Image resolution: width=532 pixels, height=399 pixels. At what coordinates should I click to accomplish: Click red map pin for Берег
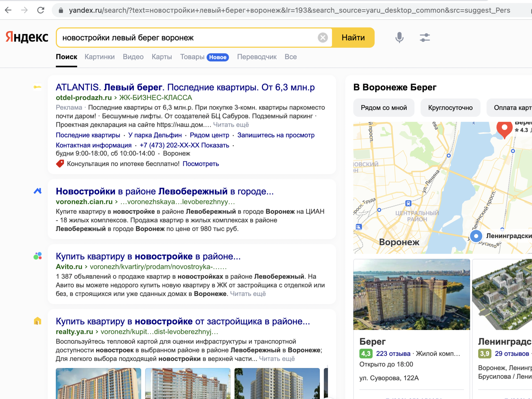[504, 129]
